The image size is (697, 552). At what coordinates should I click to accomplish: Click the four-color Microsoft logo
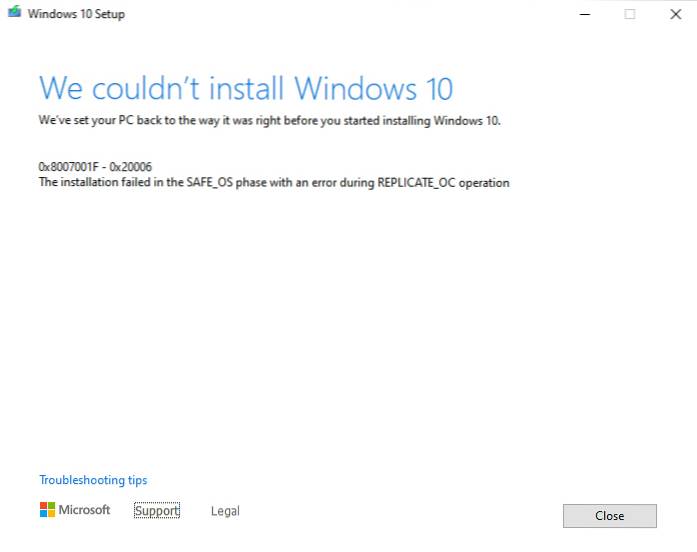(x=47, y=510)
